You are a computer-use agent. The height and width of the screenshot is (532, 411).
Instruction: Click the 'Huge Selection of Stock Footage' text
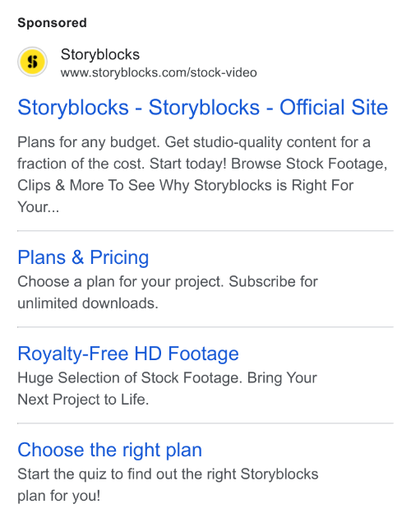(x=130, y=378)
